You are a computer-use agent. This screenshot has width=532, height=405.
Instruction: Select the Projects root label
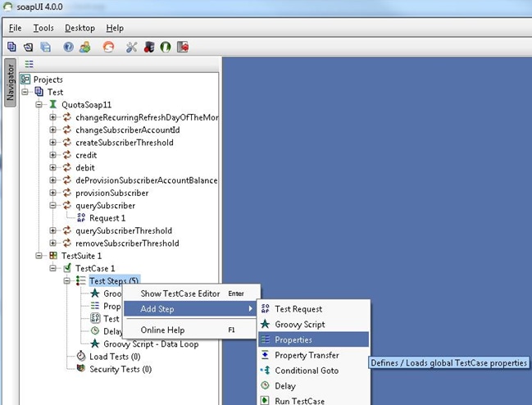(48, 80)
